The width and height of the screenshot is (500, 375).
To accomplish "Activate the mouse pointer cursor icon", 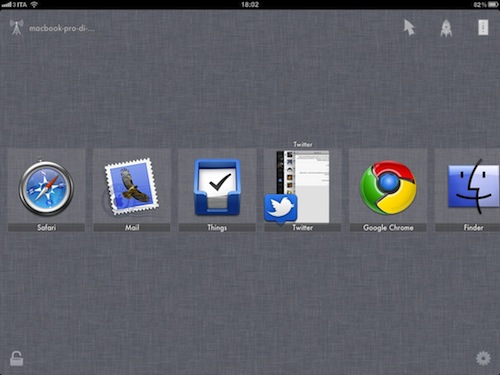I will point(409,27).
